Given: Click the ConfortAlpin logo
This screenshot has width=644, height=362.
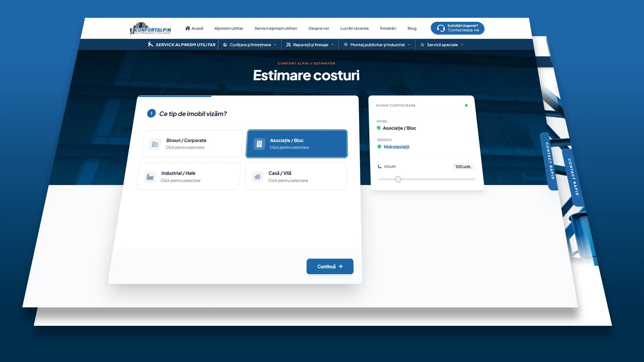Looking at the screenshot, I should pos(150,28).
